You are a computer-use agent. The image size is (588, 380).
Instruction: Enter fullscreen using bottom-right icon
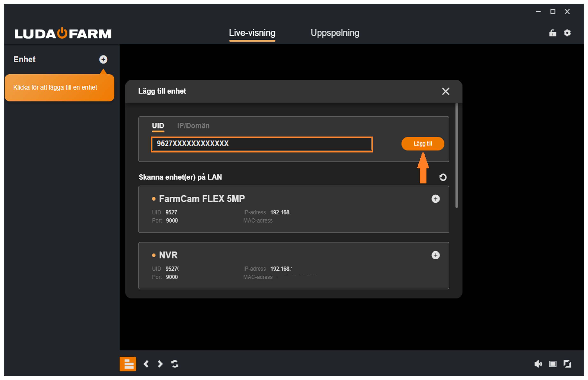point(567,364)
